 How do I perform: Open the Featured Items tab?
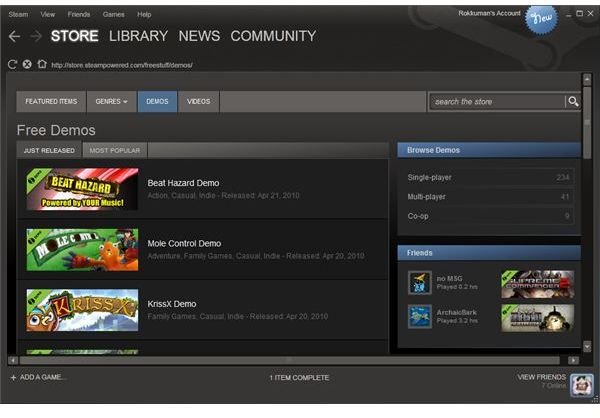51,101
